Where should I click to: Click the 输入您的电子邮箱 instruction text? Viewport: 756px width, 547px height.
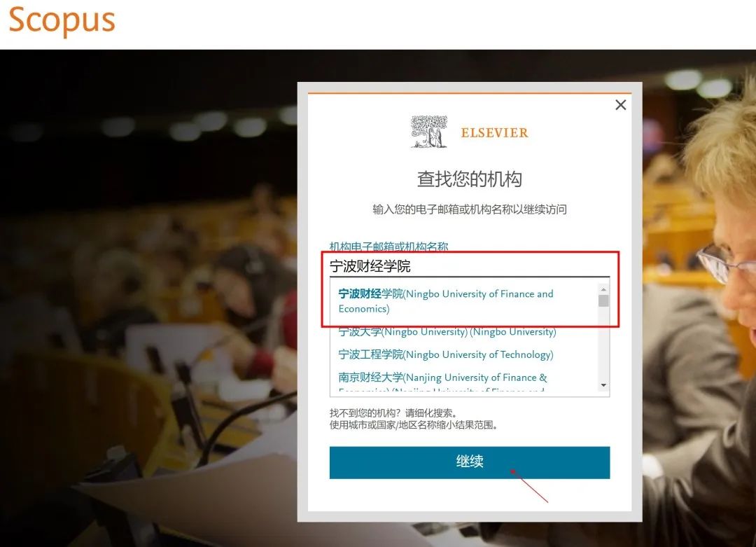pos(470,209)
